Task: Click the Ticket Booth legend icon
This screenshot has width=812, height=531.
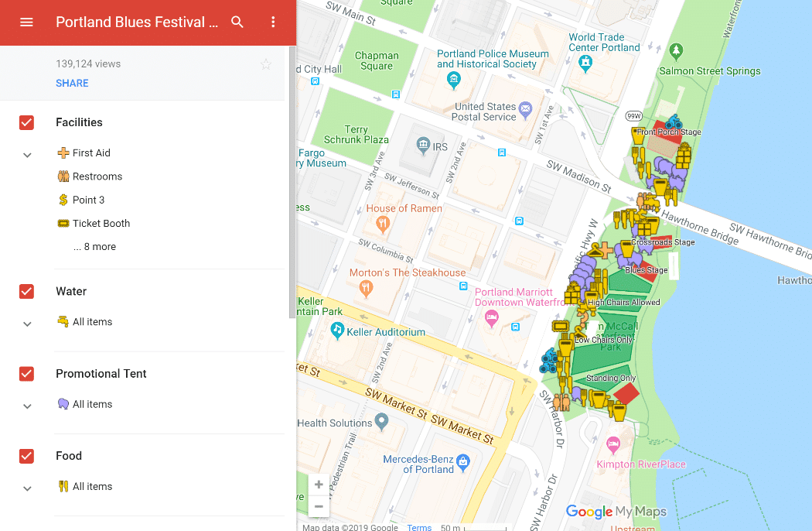Action: [x=63, y=223]
